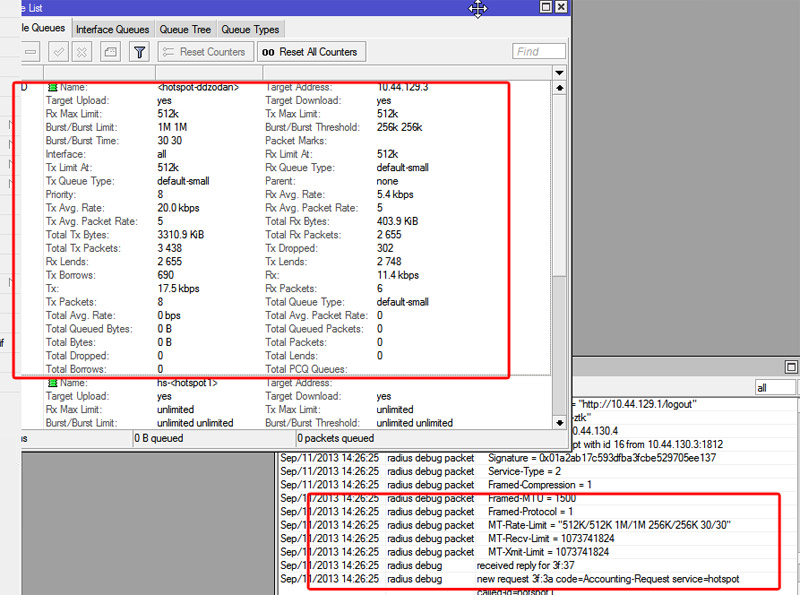800x595 pixels.
Task: Click the queue list scroll up arrow
Action: (560, 88)
